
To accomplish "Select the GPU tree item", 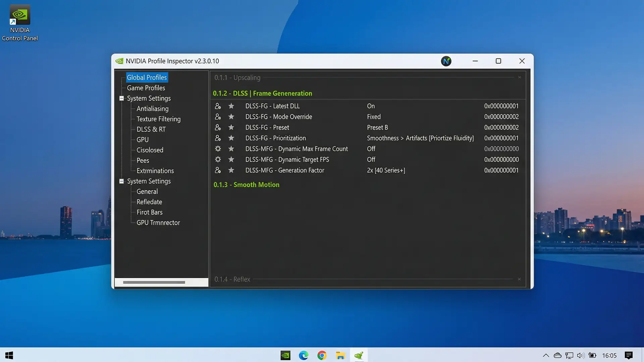I will tap(143, 140).
